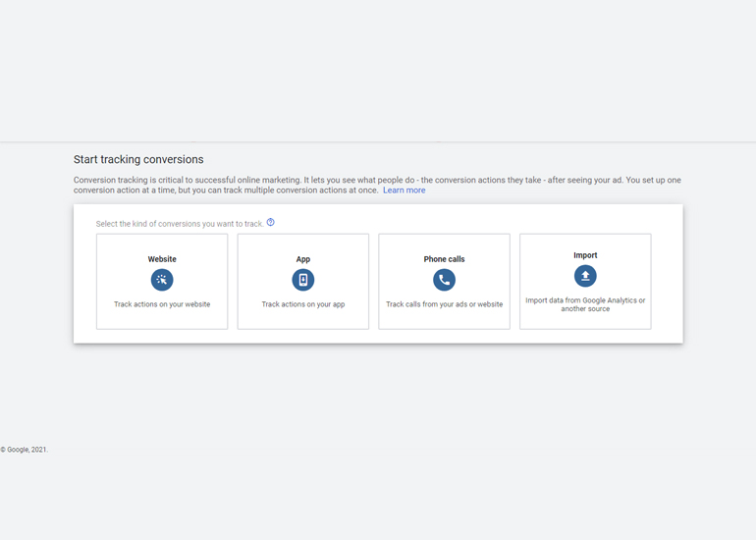Click the "App" card title
Image resolution: width=756 pixels, height=540 pixels.
tap(303, 259)
